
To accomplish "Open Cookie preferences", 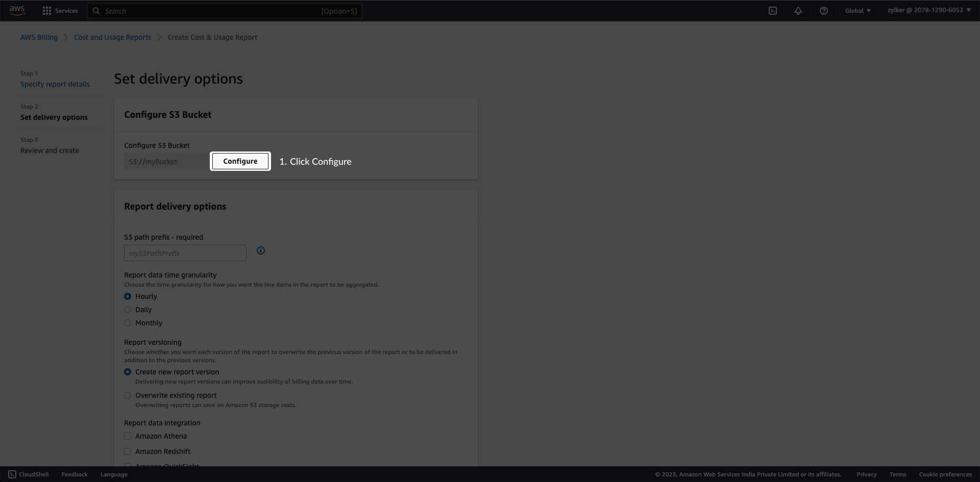I will click(x=945, y=474).
